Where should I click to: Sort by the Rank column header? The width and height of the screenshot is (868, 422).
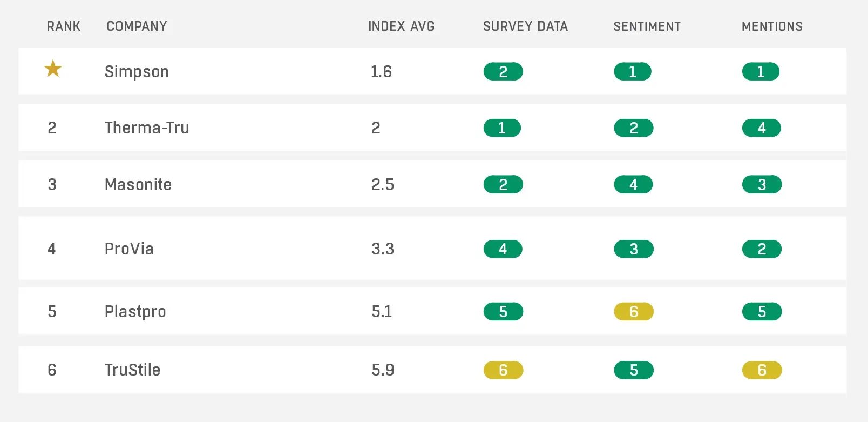[x=63, y=26]
